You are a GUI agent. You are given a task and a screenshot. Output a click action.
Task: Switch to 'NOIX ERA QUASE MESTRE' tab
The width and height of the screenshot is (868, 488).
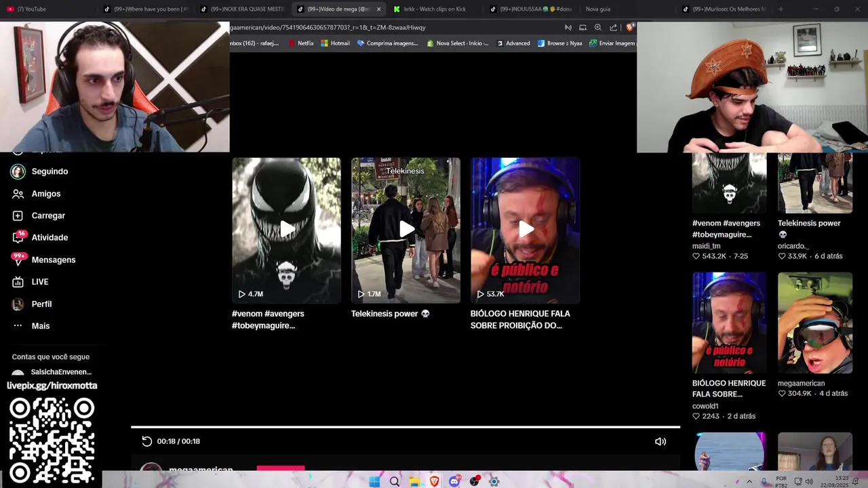point(243,9)
